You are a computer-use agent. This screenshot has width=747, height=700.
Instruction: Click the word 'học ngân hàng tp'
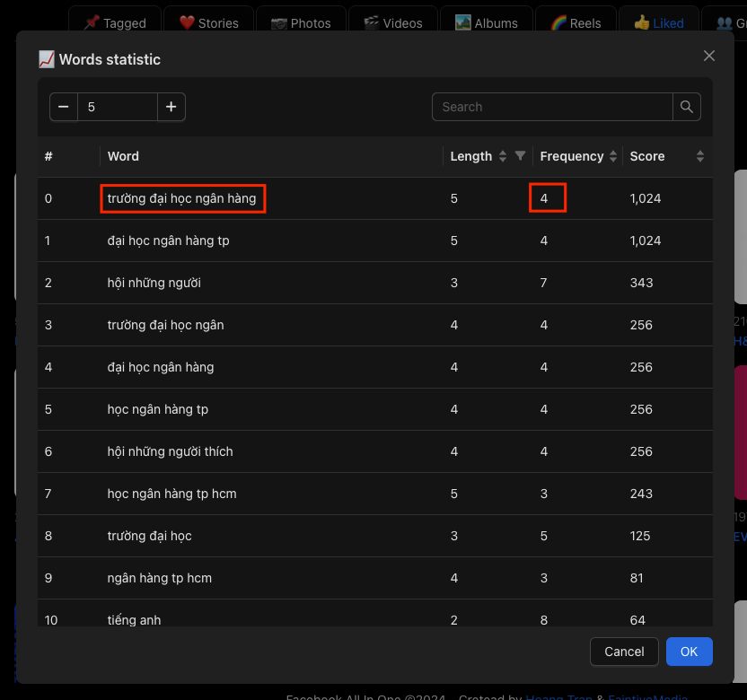(158, 409)
